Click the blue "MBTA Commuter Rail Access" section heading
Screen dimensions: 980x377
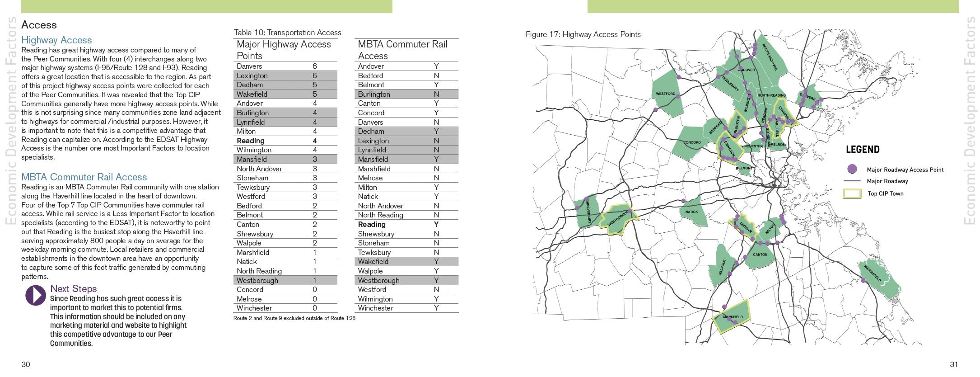click(84, 177)
